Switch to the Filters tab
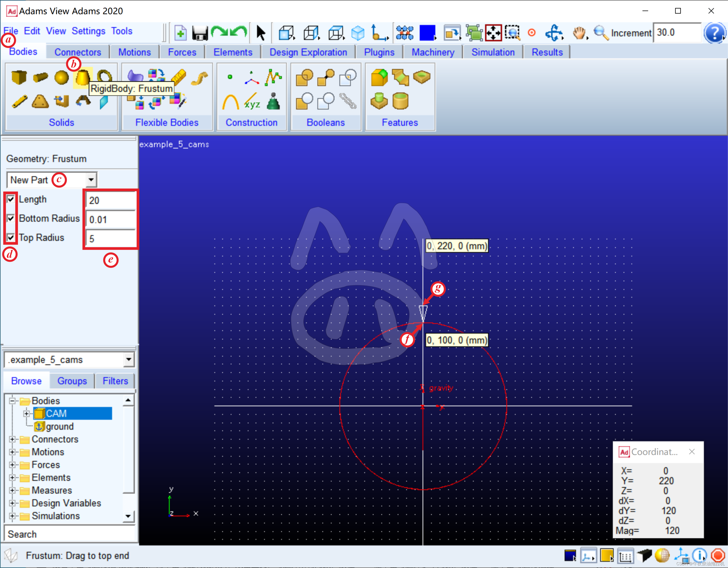Image resolution: width=728 pixels, height=568 pixels. [115, 381]
